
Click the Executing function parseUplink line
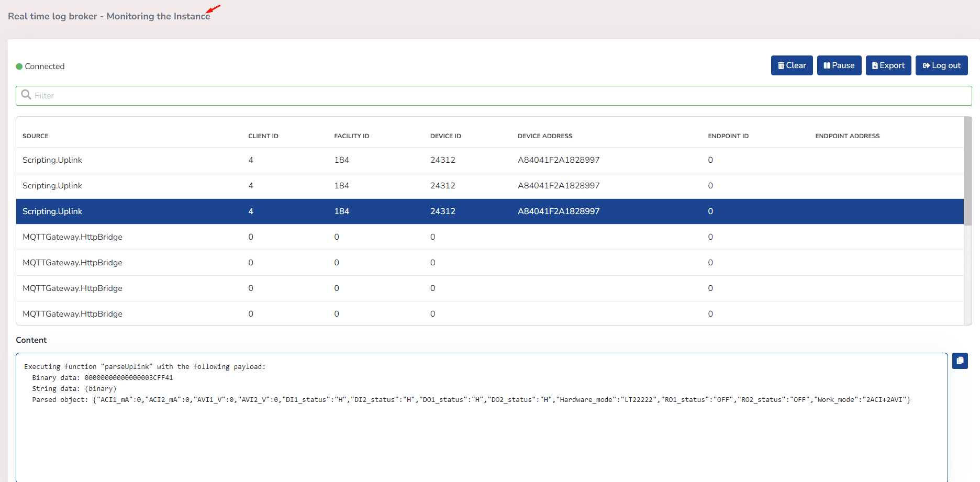pyautogui.click(x=145, y=367)
